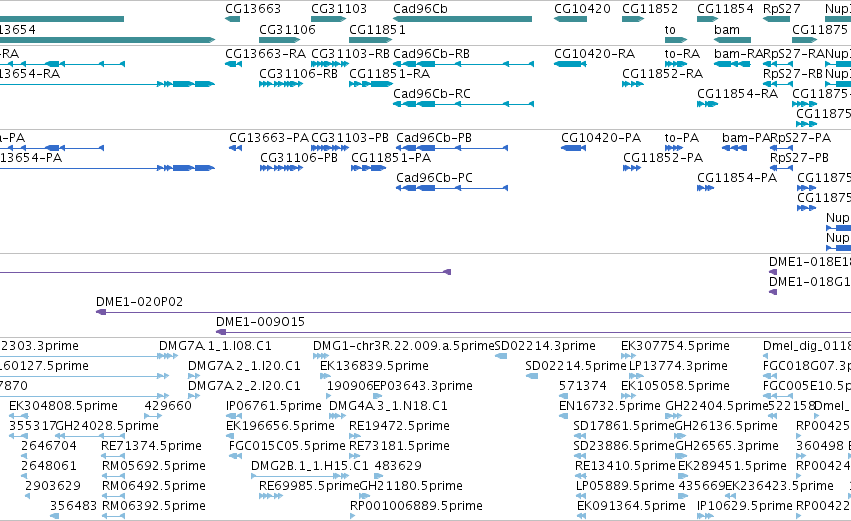Click the Cad96Cb-PC protein label
The image size is (851, 521).
pyautogui.click(x=435, y=178)
